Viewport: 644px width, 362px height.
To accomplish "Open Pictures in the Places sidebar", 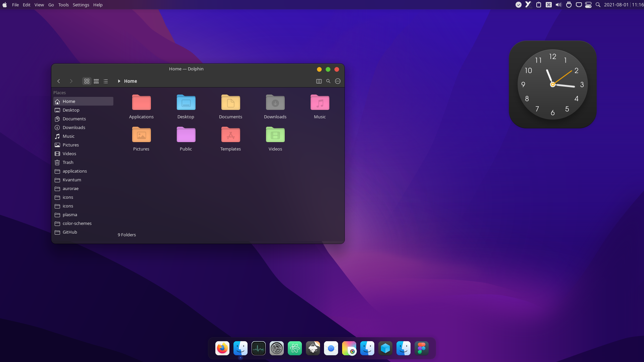I will tap(83, 145).
